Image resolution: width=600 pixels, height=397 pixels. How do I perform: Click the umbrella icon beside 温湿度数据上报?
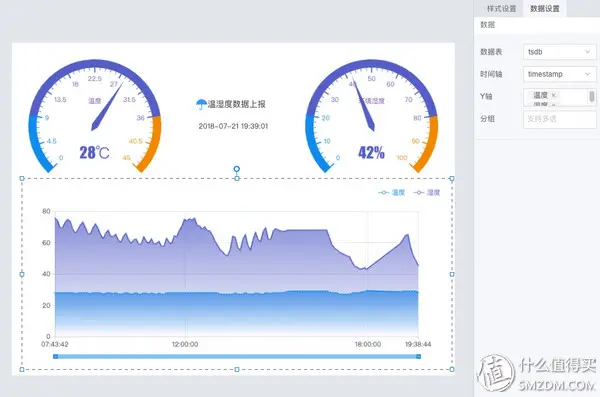201,104
